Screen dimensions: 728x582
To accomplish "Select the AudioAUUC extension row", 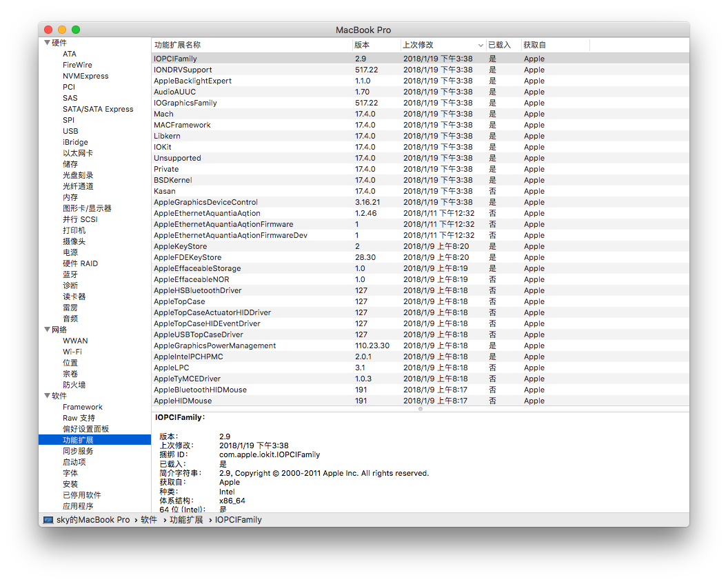I will pyautogui.click(x=420, y=92).
